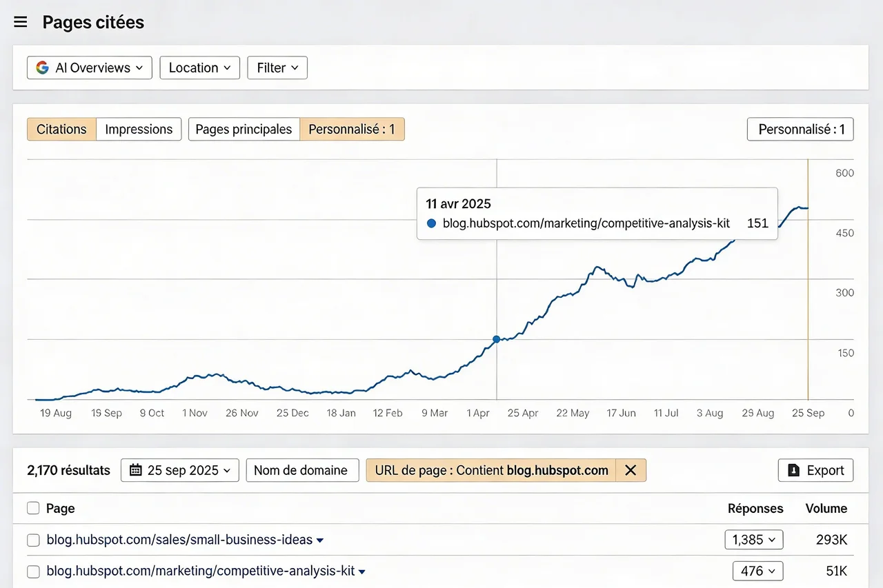Open the Location dropdown
The height and width of the screenshot is (588, 883).
pos(199,68)
